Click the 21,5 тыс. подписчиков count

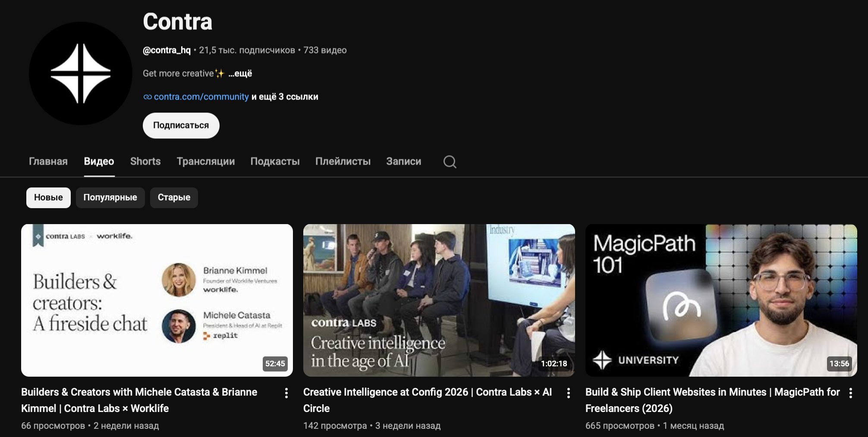tap(247, 50)
